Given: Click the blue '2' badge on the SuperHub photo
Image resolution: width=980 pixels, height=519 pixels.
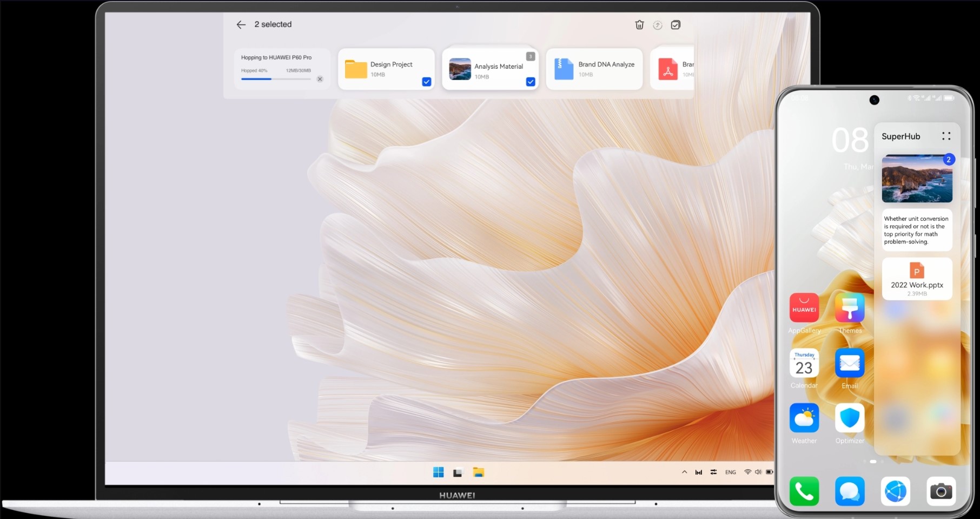Looking at the screenshot, I should (x=949, y=160).
